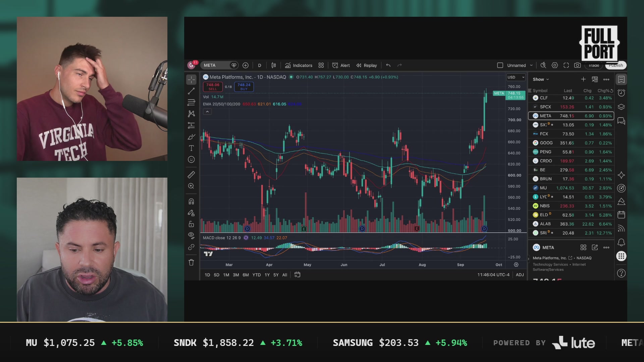This screenshot has height=362, width=644.
Task: Select the All time range
Action: coord(285,275)
